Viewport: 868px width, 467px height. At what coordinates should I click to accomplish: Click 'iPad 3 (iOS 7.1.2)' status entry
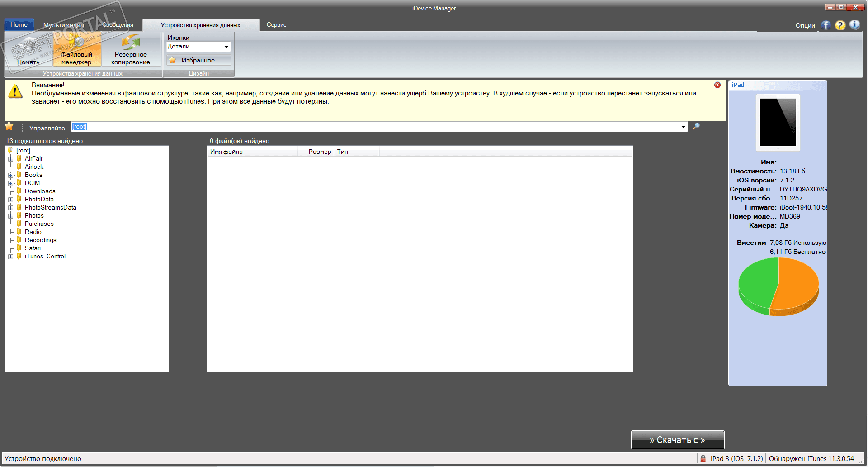[737, 459]
